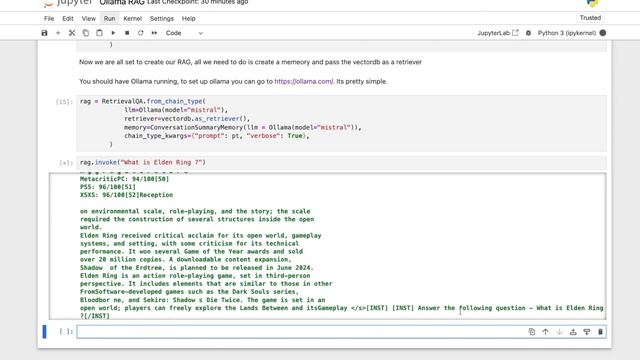Click the Jupyter logo
Image resolution: width=640 pixels, height=360 pixels.
pyautogui.click(x=68, y=3)
